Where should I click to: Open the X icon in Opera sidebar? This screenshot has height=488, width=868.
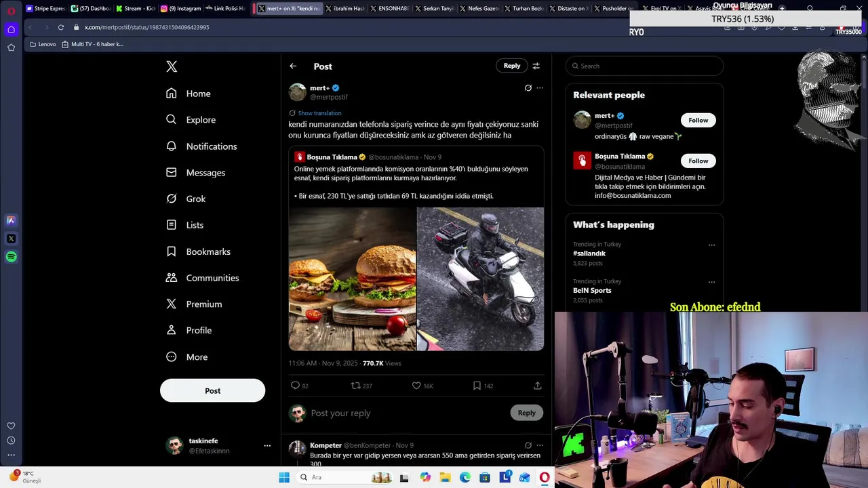(x=11, y=239)
